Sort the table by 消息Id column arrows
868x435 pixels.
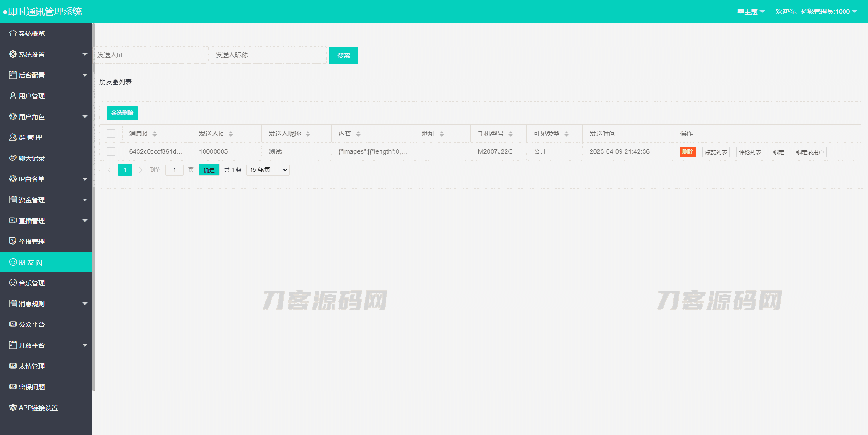(x=155, y=134)
